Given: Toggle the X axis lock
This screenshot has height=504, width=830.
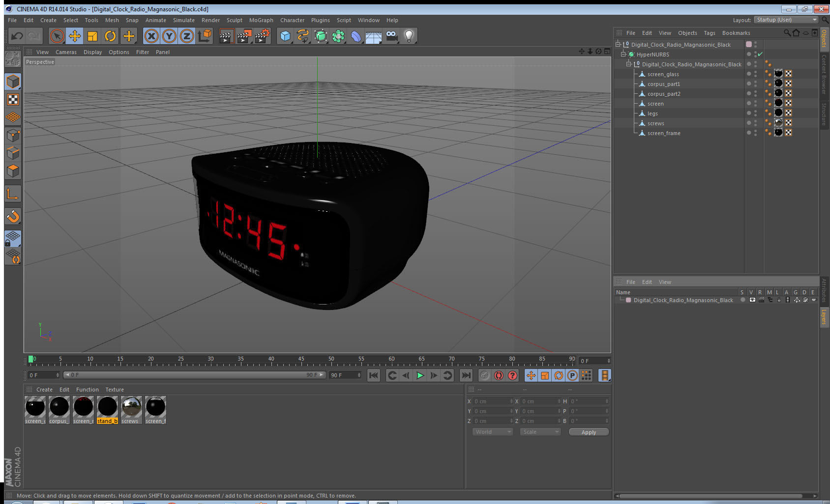Looking at the screenshot, I should click(151, 36).
